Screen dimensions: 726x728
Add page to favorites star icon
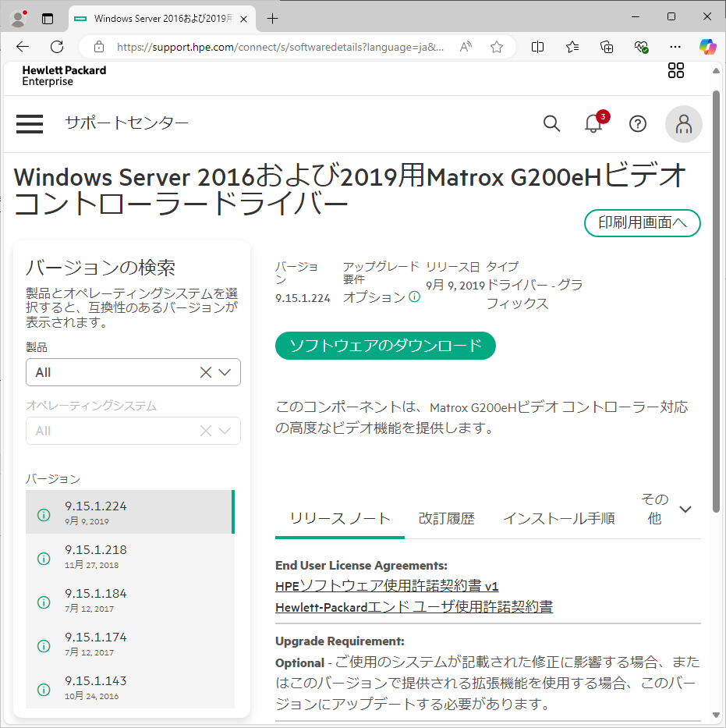click(x=497, y=47)
